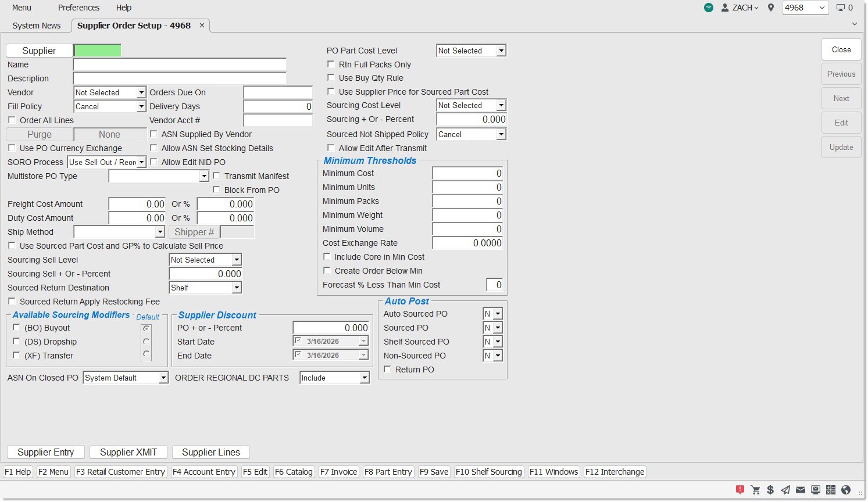
Task: Click the green Wi-Fi connection status icon
Action: click(708, 8)
